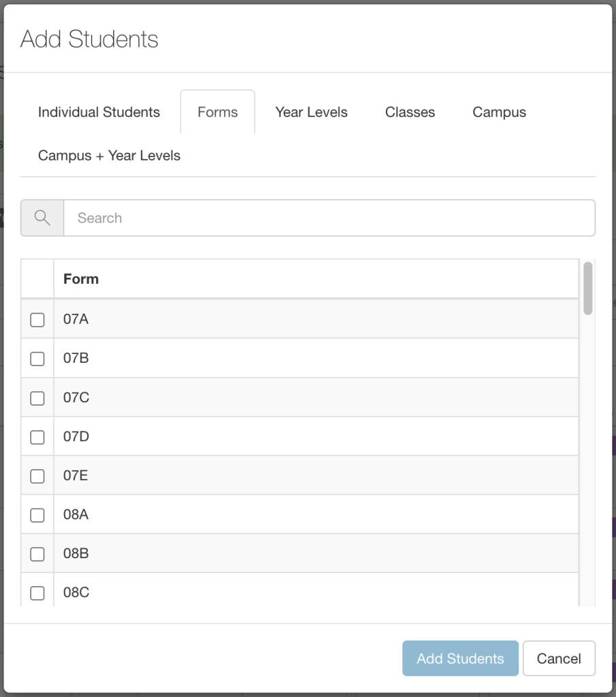Focus the Search input field

point(329,218)
